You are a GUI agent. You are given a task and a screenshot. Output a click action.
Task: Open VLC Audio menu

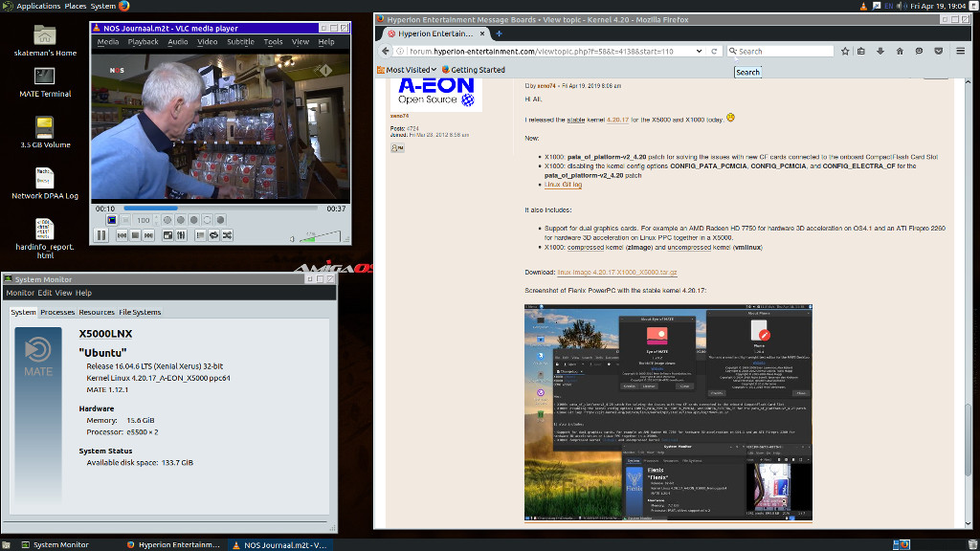(x=178, y=42)
